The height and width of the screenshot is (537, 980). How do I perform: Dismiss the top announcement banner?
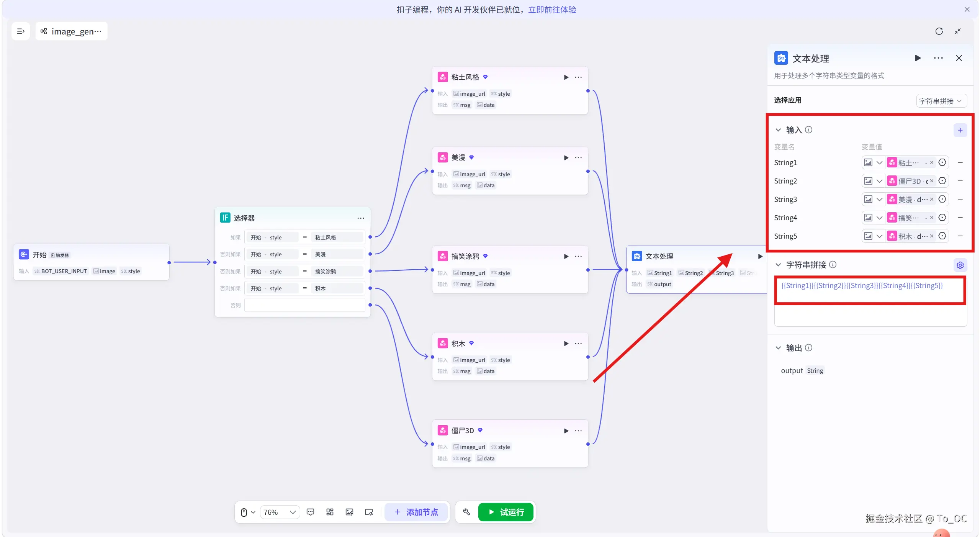967,9
